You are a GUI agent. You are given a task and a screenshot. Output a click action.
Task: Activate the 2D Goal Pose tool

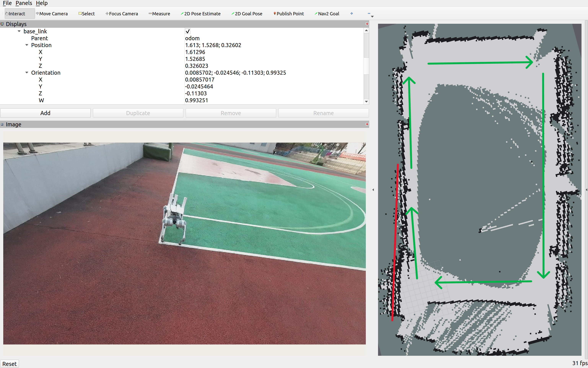(247, 14)
